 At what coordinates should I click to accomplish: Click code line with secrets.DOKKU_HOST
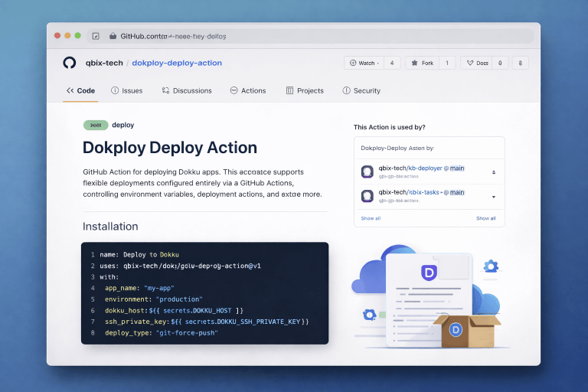click(x=174, y=310)
